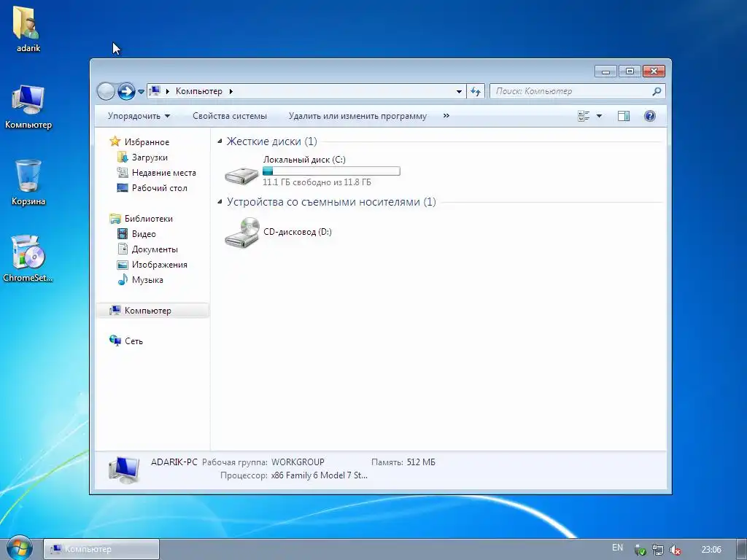Image resolution: width=747 pixels, height=560 pixels.
Task: Click the CD-дисковод (D:) label
Action: coord(298,232)
